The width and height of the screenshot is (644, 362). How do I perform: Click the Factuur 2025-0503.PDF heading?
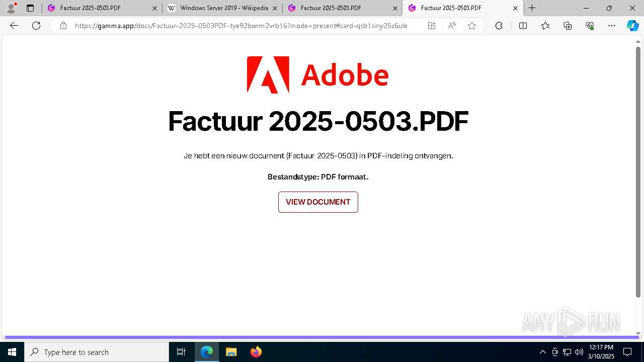(318, 121)
